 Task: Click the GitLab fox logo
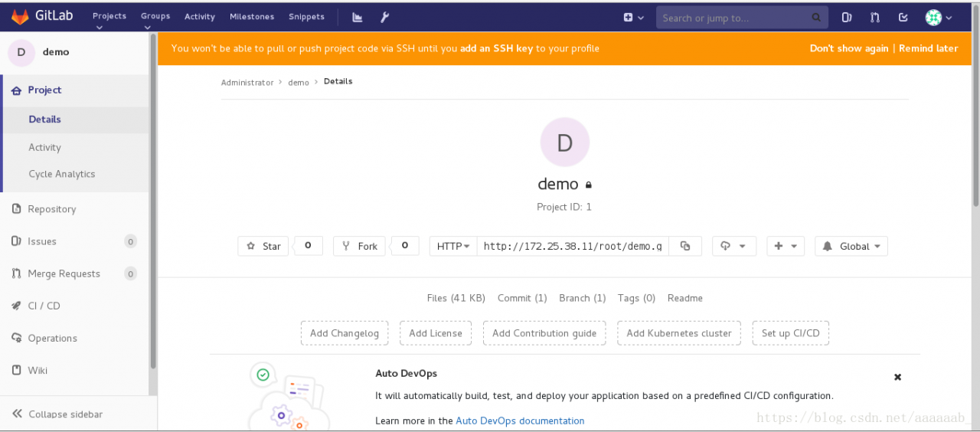[x=19, y=16]
